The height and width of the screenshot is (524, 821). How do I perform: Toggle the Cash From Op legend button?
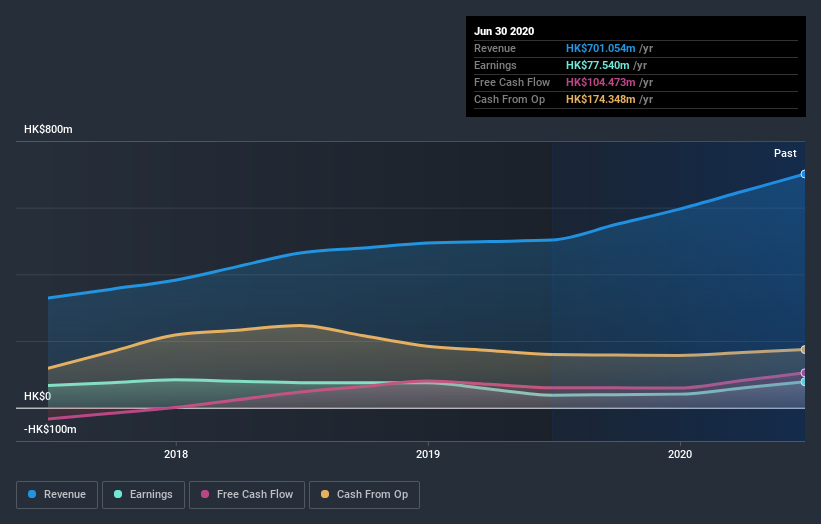click(364, 495)
